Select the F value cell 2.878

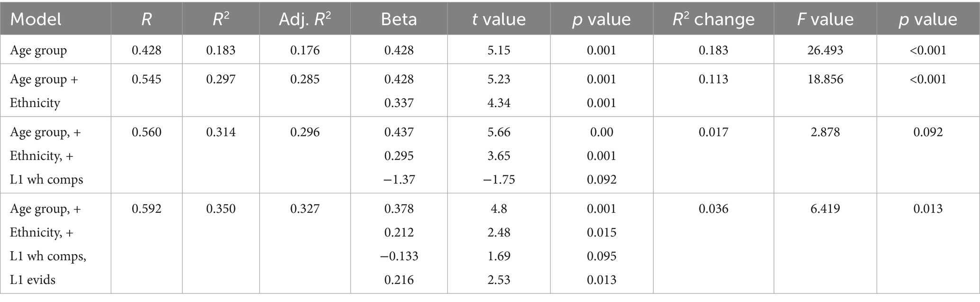(x=825, y=132)
